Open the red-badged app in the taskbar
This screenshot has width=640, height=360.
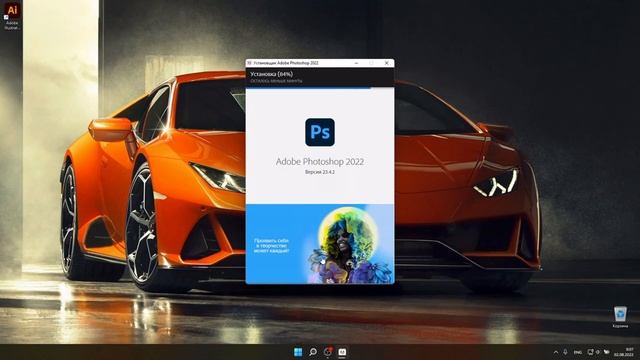[x=328, y=351]
